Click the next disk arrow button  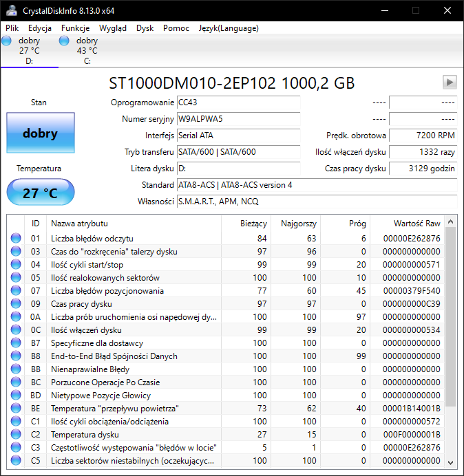(450, 83)
